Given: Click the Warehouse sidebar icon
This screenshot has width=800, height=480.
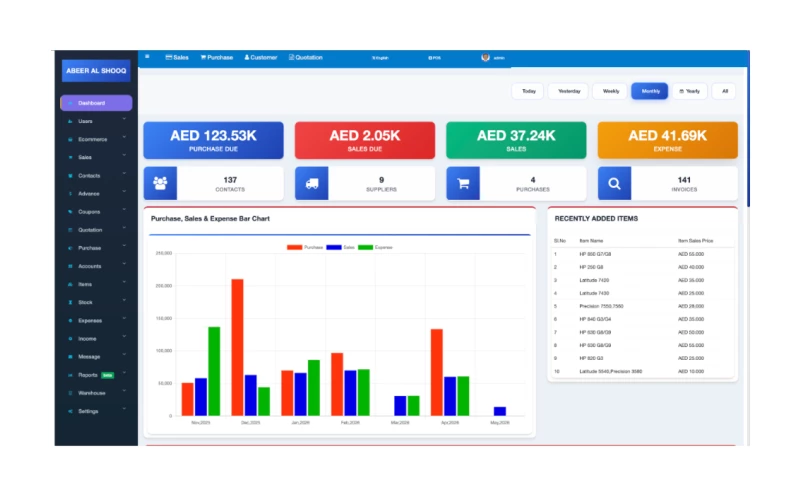Looking at the screenshot, I should tap(70, 393).
